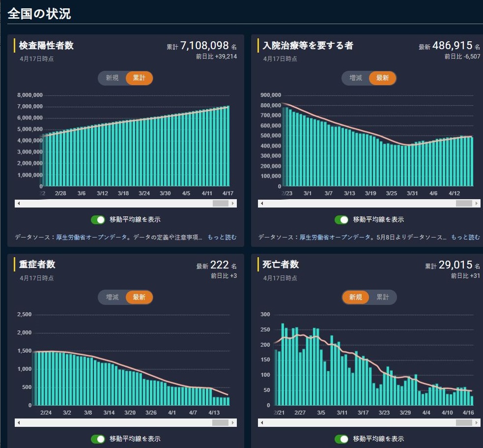Viewport: 483px width, 448px height.
Task: Click scrollbar thumb under 検査陽性者数 chart
Action: click(220, 203)
